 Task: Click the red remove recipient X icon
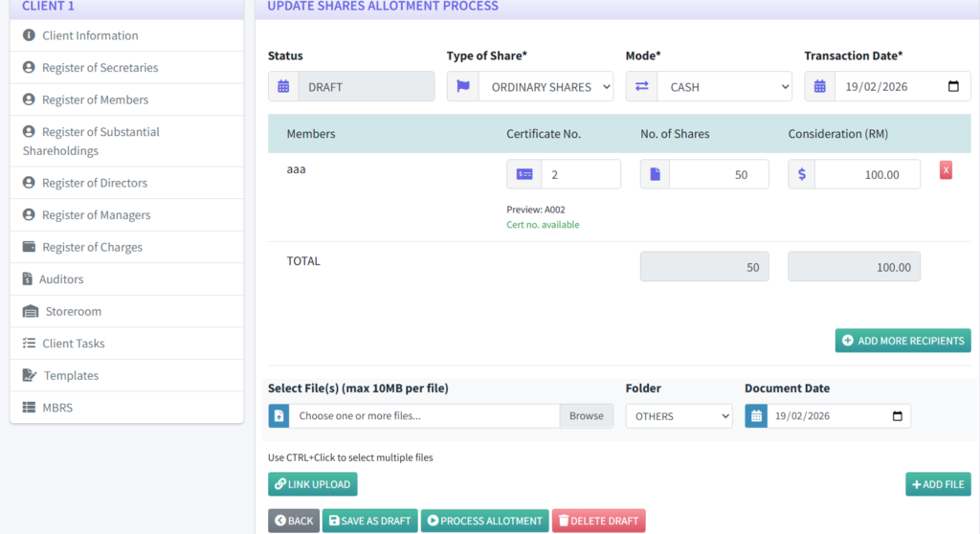coord(946,170)
